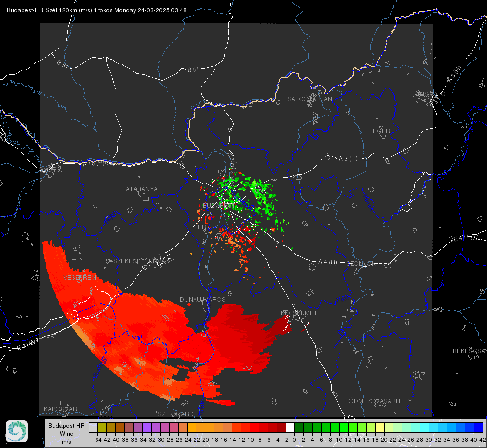Click the KECSKEMÉT city label
This screenshot has height=448, width=487.
click(x=299, y=313)
